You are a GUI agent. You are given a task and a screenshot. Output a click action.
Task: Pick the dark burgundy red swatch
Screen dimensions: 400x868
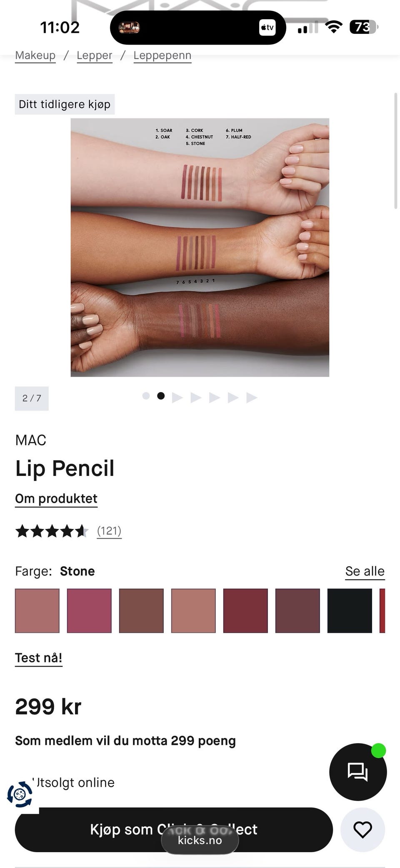245,611
